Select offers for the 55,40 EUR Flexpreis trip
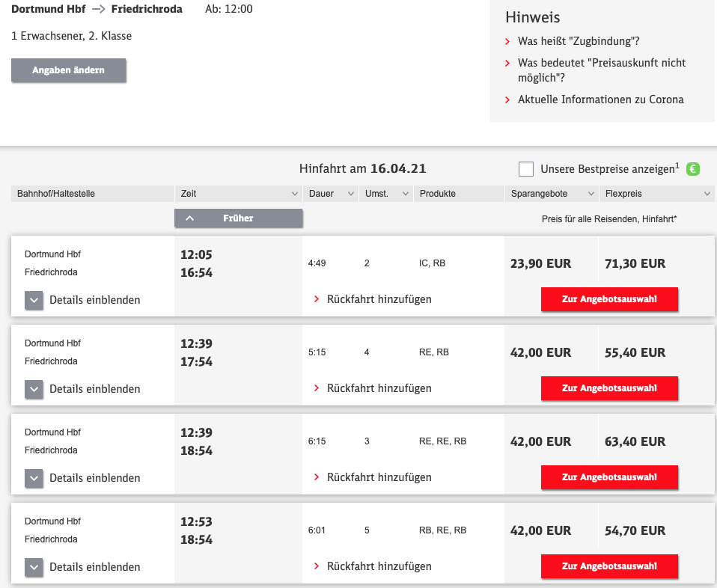The height and width of the screenshot is (588, 717). [609, 388]
